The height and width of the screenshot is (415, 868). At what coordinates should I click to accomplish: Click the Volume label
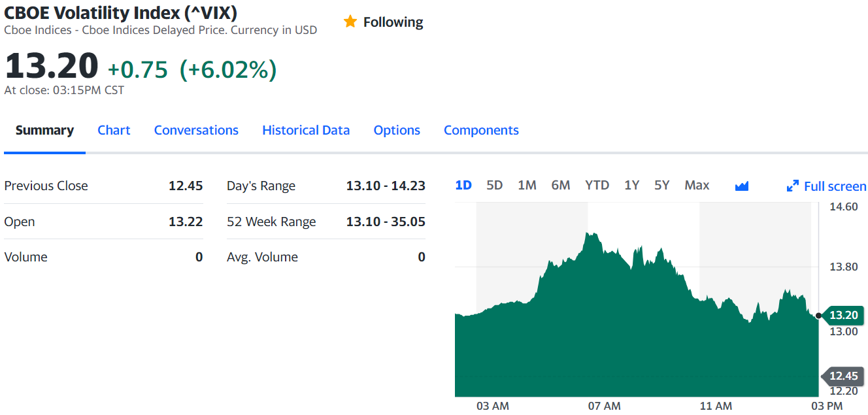(25, 257)
